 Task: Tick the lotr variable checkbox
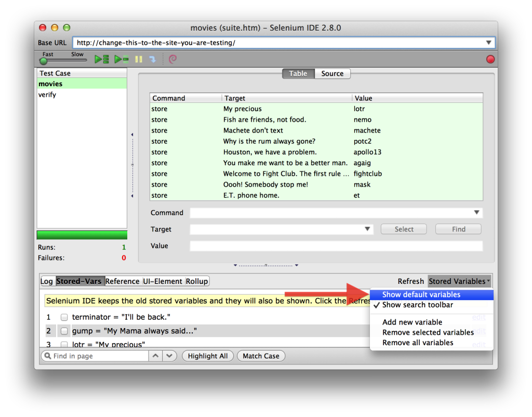point(64,344)
